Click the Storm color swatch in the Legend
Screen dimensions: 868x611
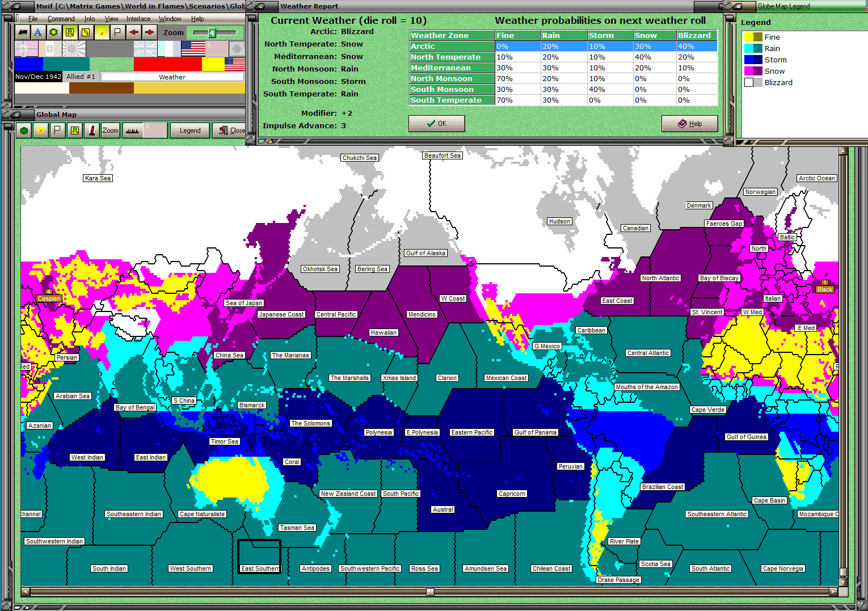[753, 60]
